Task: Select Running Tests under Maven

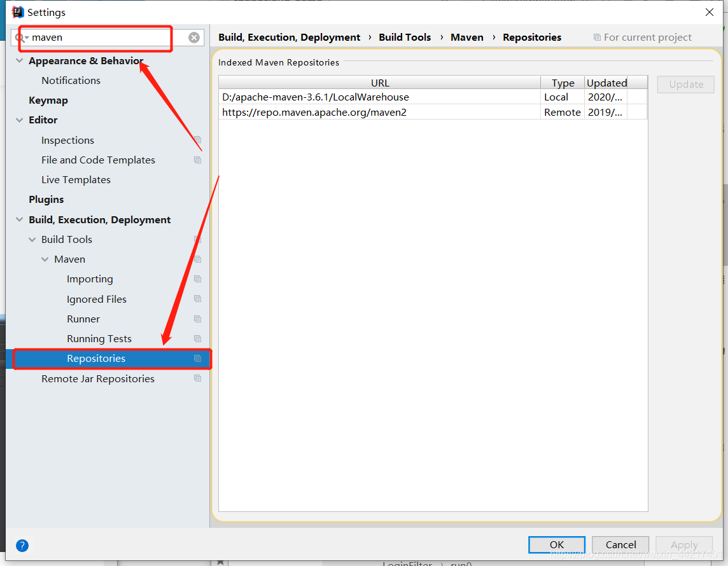Action: click(99, 339)
